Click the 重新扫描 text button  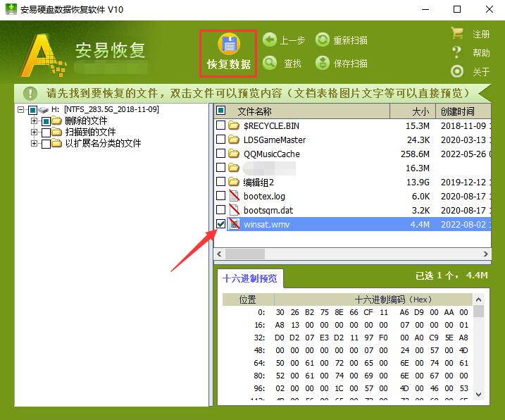[x=351, y=40]
